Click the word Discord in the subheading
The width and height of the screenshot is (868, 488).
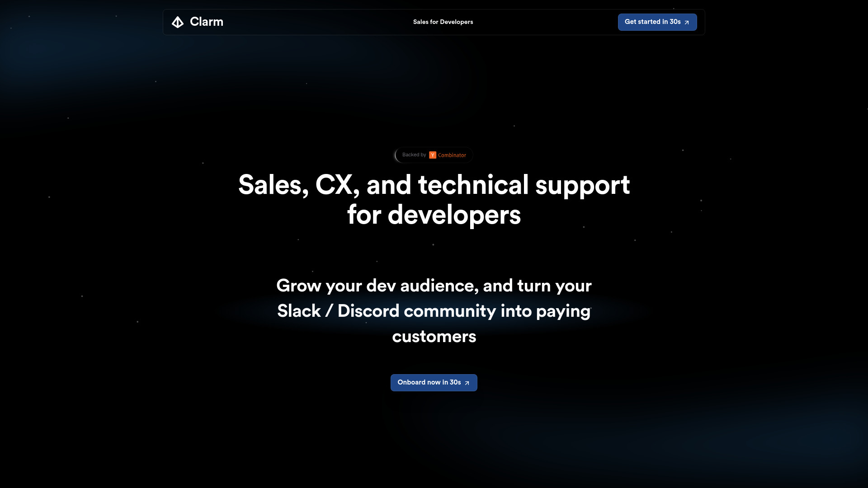[x=368, y=311]
